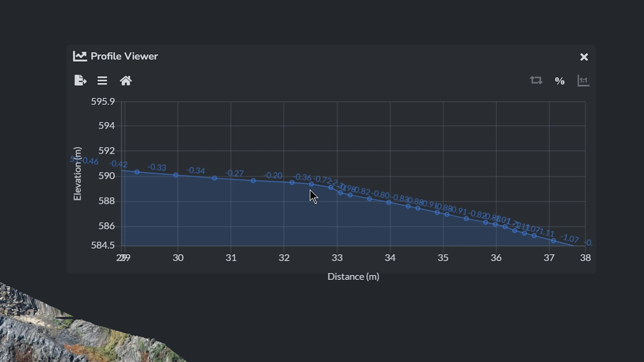The image size is (644, 362).
Task: Click the Distance (m) axis label
Action: [353, 277]
